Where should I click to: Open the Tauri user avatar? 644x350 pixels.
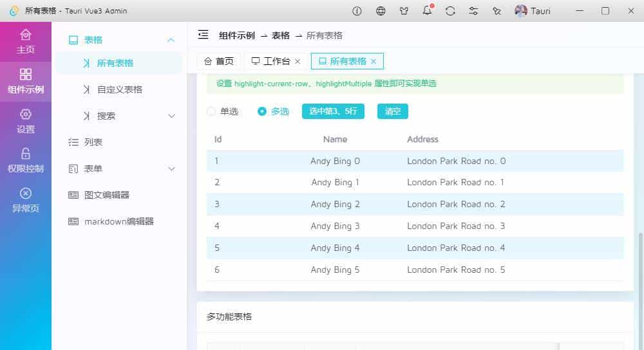(x=521, y=11)
